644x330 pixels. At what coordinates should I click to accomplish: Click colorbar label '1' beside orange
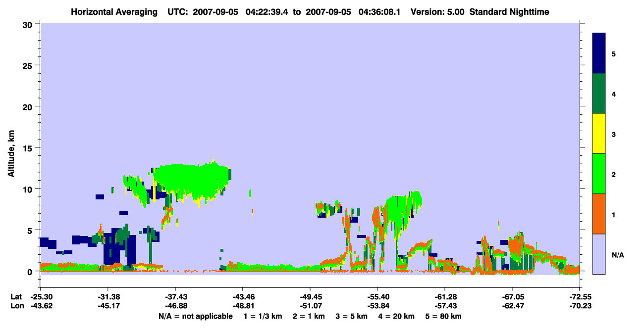point(614,214)
